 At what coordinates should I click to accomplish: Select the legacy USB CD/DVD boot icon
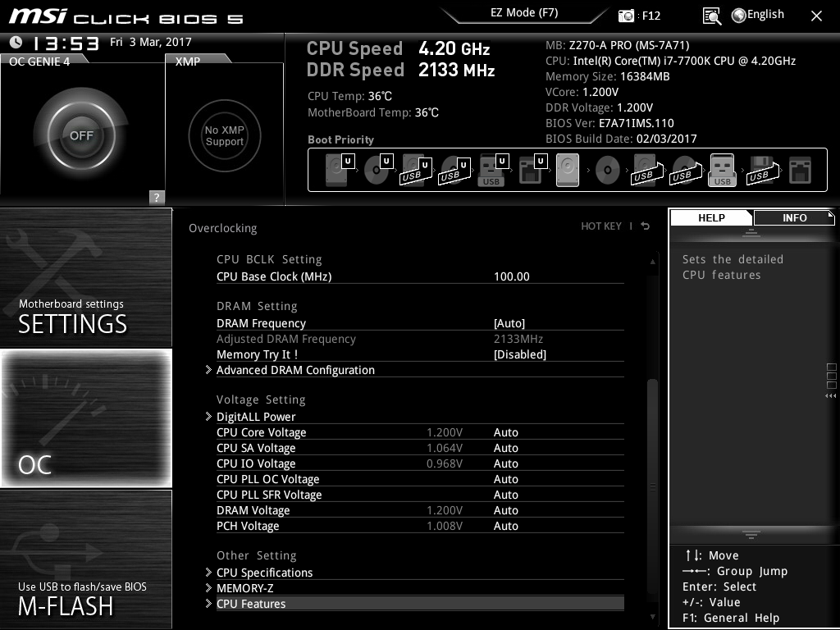click(x=685, y=171)
